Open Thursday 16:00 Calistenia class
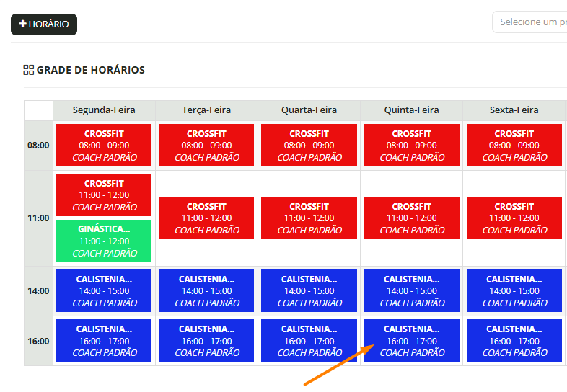Viewport: 567px width, 392px height. (411, 340)
